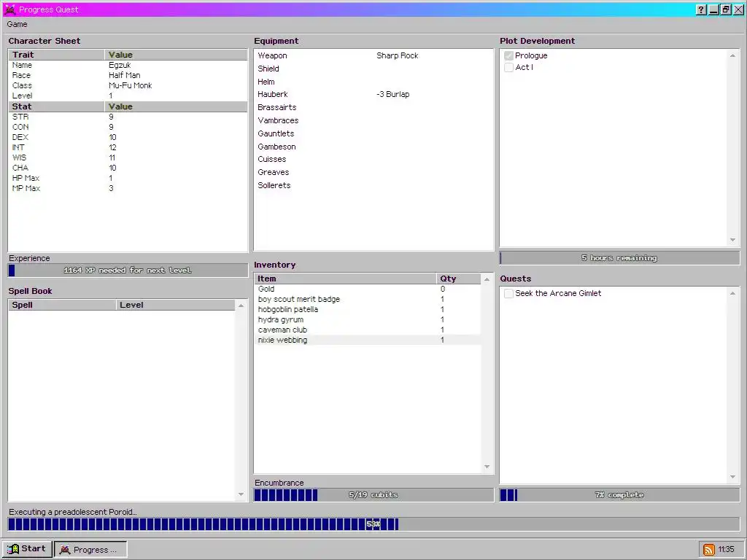
Task: Select the Race row Half Man
Action: click(128, 75)
